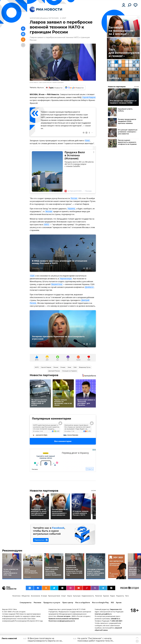The height and width of the screenshot is (644, 141).
Task: Select the Дмитрий Песков tag
Action: [54, 371]
